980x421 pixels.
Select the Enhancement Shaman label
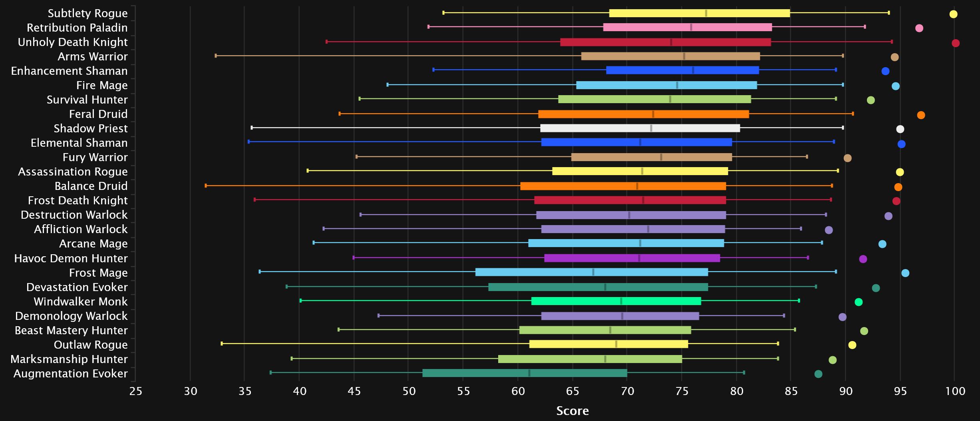pos(69,71)
